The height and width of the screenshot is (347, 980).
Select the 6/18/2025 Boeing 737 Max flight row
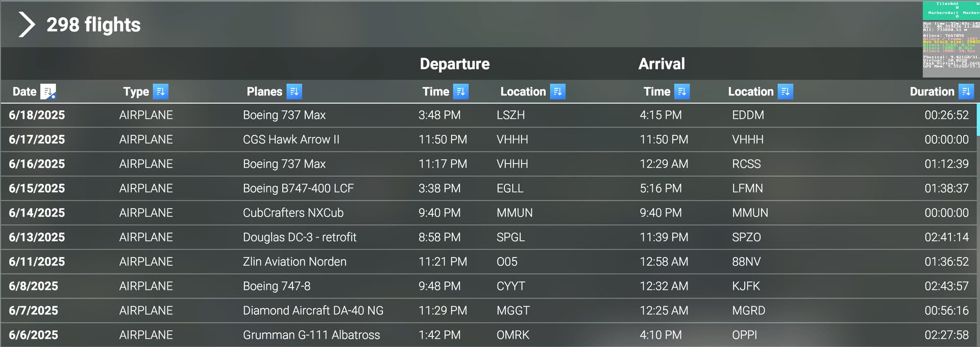click(x=488, y=115)
